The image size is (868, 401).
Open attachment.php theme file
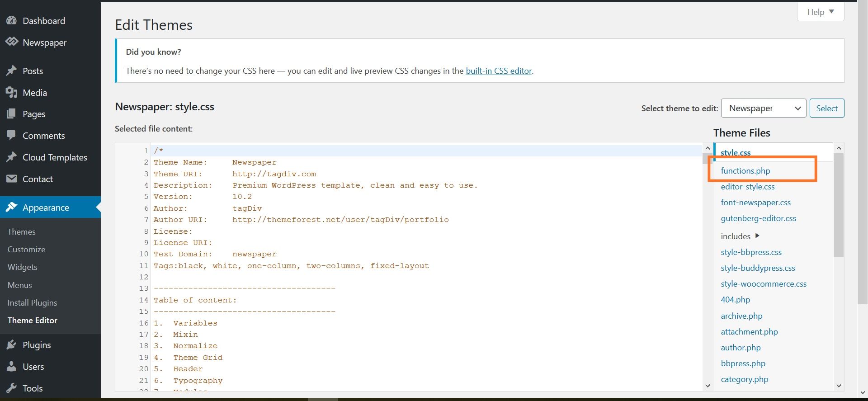click(x=749, y=331)
